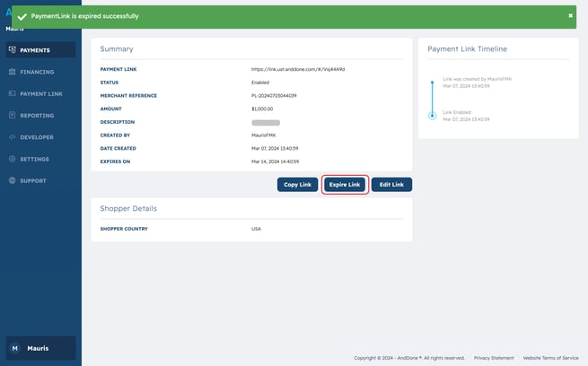Click the Settings gear icon
This screenshot has height=366, width=588.
13,159
